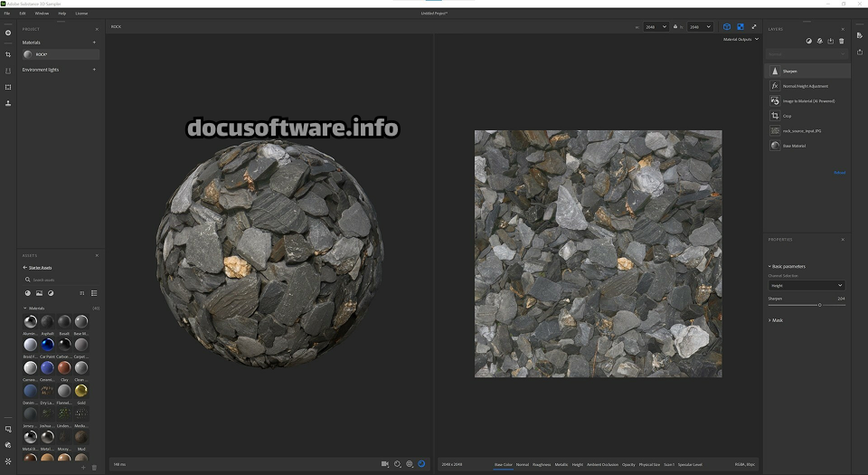Click the Search assets field
This screenshot has width=868, height=475.
click(x=61, y=280)
